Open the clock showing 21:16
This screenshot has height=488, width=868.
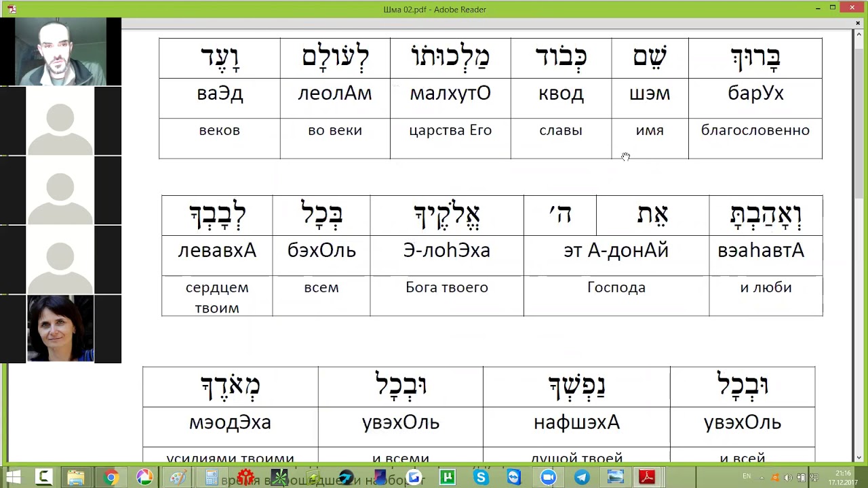843,478
